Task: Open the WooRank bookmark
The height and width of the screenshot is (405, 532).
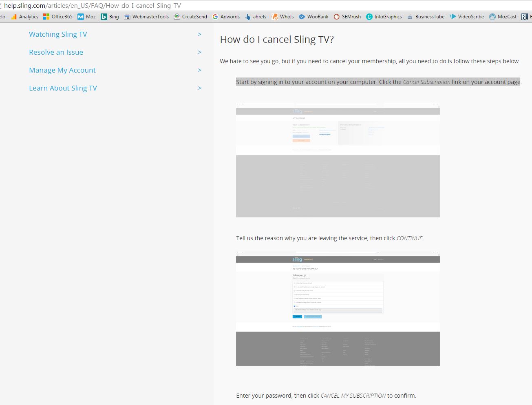Action: click(x=313, y=17)
